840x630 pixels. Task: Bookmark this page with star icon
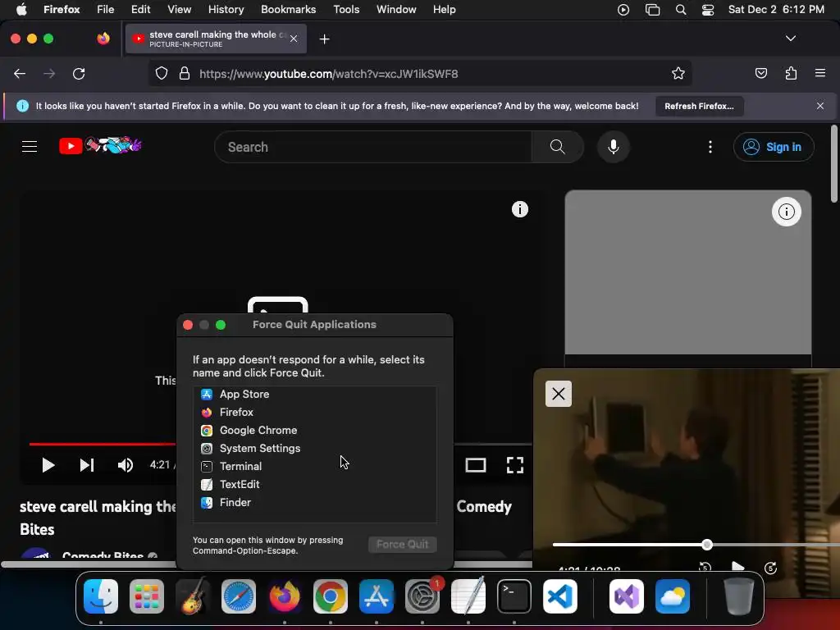(x=678, y=73)
